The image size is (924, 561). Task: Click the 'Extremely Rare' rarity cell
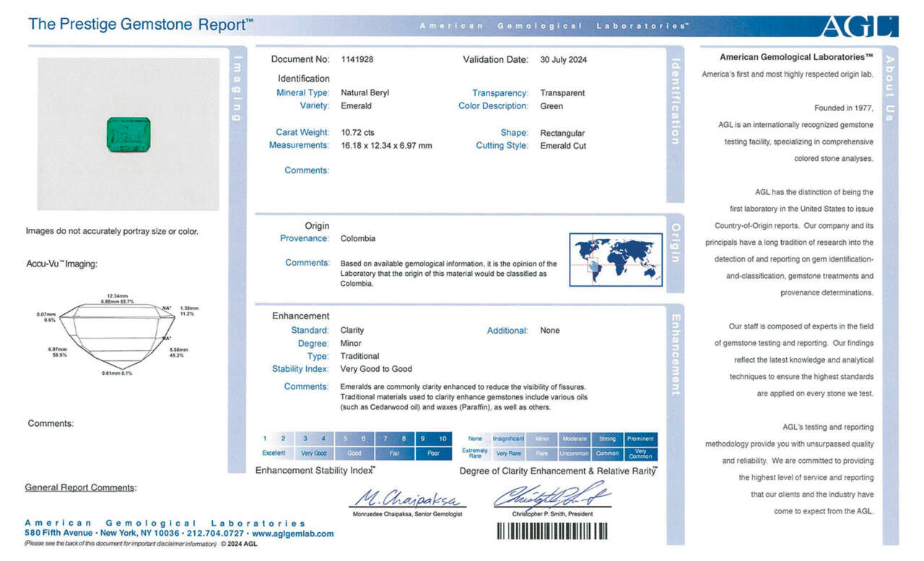pyautogui.click(x=475, y=453)
